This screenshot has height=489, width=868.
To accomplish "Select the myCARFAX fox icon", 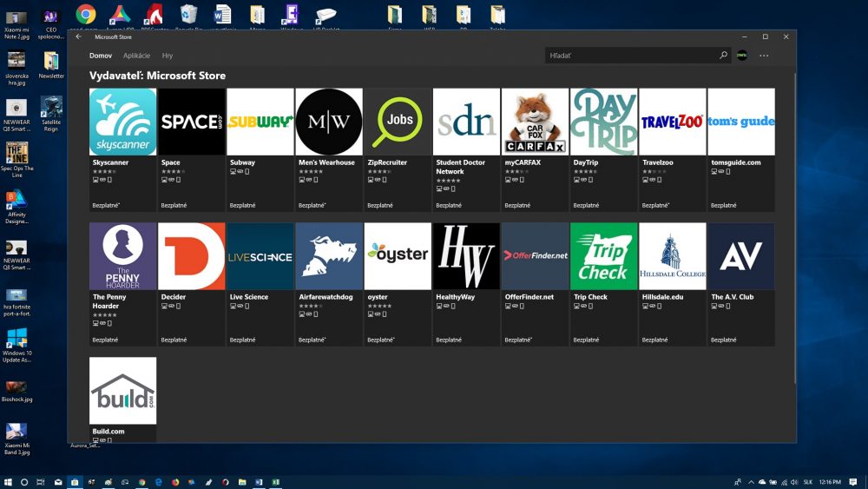I will (x=535, y=122).
